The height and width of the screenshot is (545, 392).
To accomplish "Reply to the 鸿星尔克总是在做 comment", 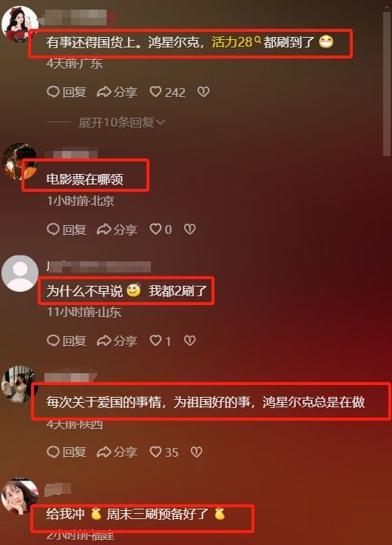I will pyautogui.click(x=67, y=452).
